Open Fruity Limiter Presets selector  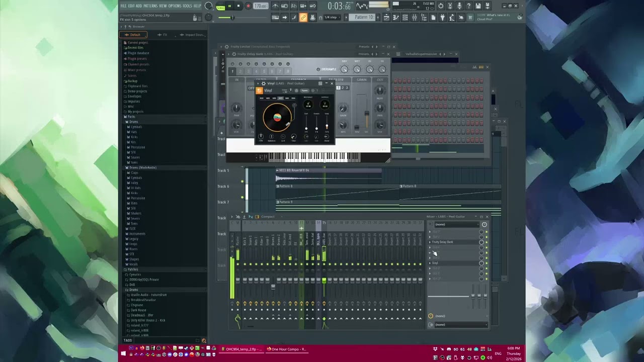pos(364,47)
